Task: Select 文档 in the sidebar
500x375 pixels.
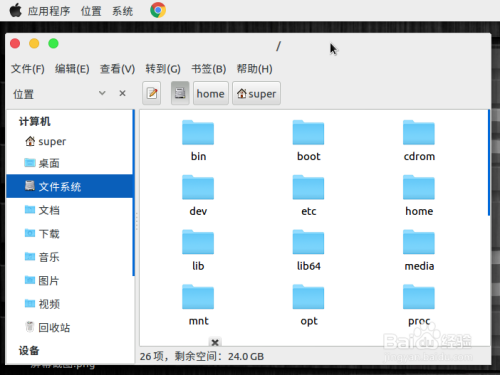Action: tap(69, 210)
